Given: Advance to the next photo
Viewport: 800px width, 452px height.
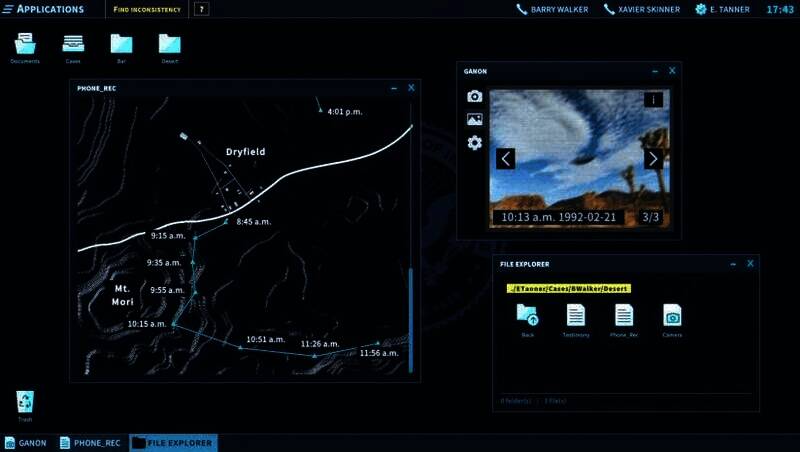Looking at the screenshot, I should (653, 159).
